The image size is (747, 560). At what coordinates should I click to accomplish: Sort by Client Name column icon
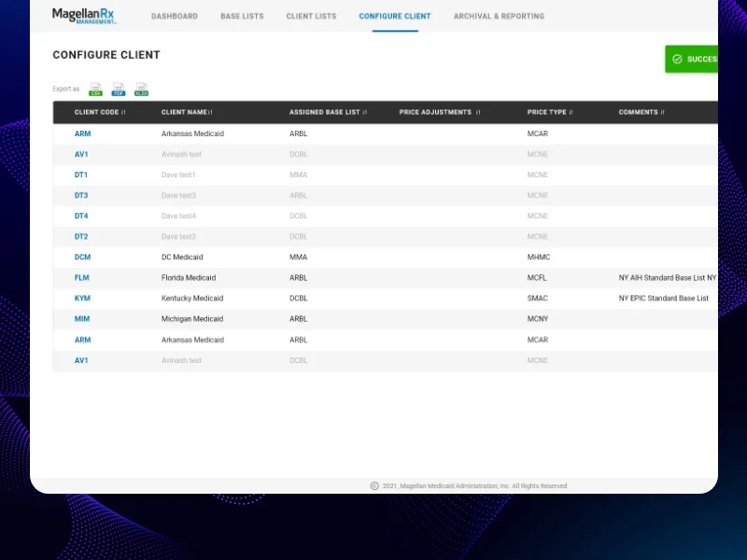pos(211,112)
